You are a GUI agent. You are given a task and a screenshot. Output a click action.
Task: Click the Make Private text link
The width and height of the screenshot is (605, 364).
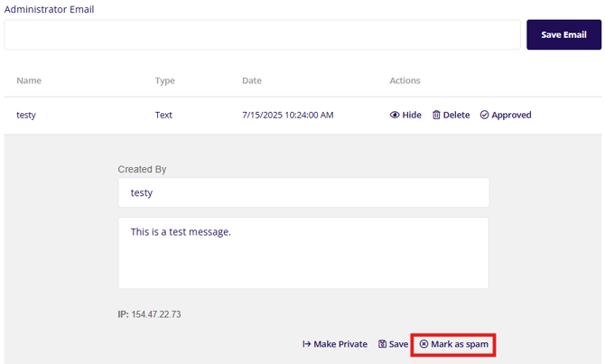pos(340,344)
